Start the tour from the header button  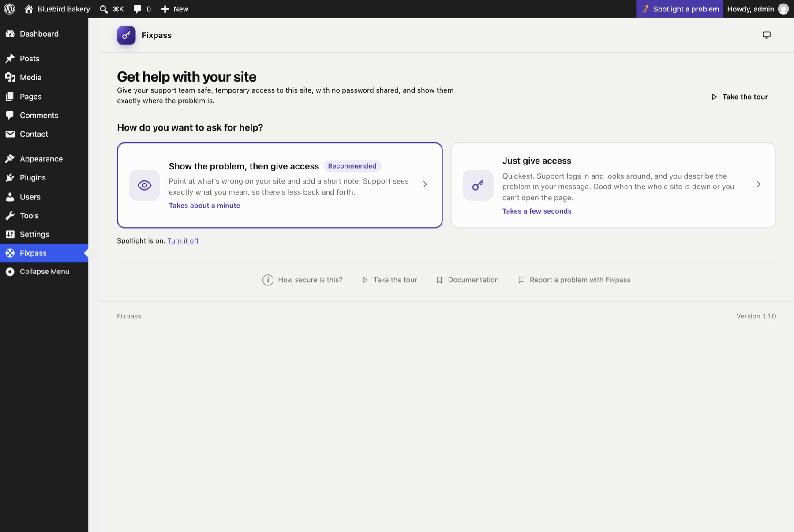pos(740,97)
